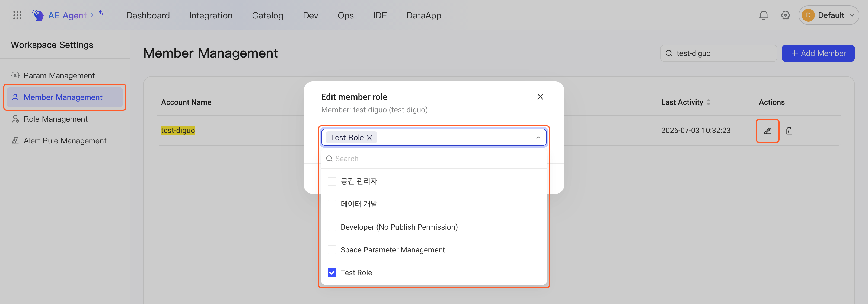Remove the Test Role tag

369,138
